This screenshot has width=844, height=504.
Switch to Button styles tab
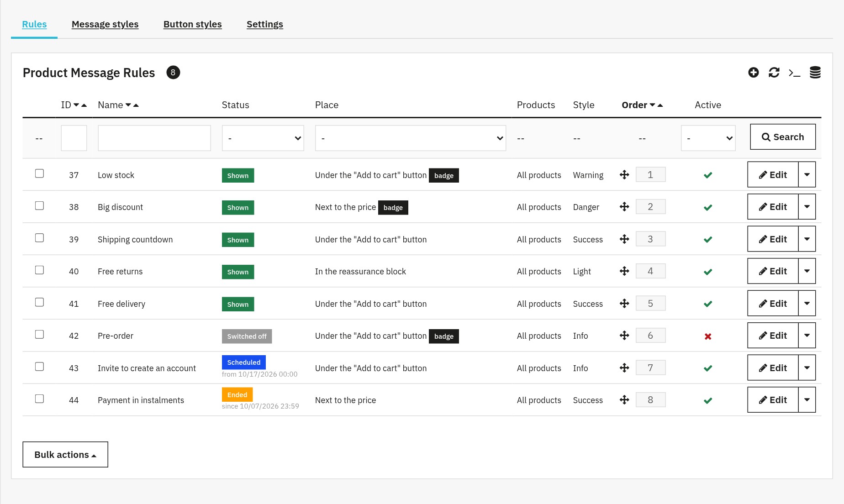pos(193,24)
